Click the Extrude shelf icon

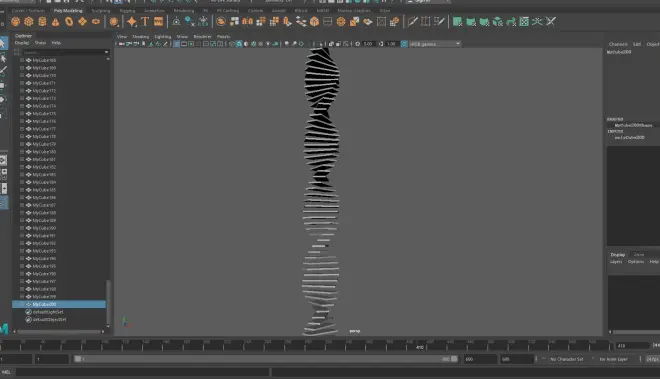[287, 21]
